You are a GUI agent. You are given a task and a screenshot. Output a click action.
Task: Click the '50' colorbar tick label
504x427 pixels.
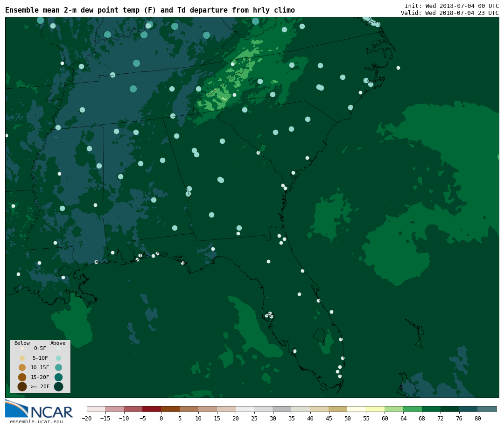348,418
